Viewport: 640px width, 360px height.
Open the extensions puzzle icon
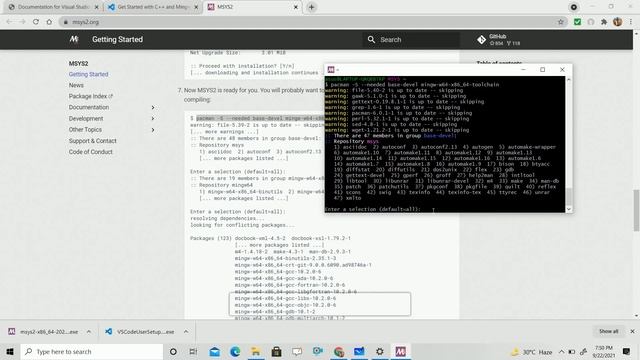click(x=604, y=22)
